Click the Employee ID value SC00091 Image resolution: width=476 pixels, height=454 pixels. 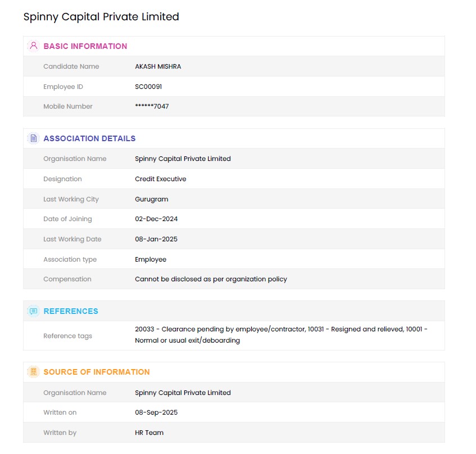pyautogui.click(x=148, y=87)
